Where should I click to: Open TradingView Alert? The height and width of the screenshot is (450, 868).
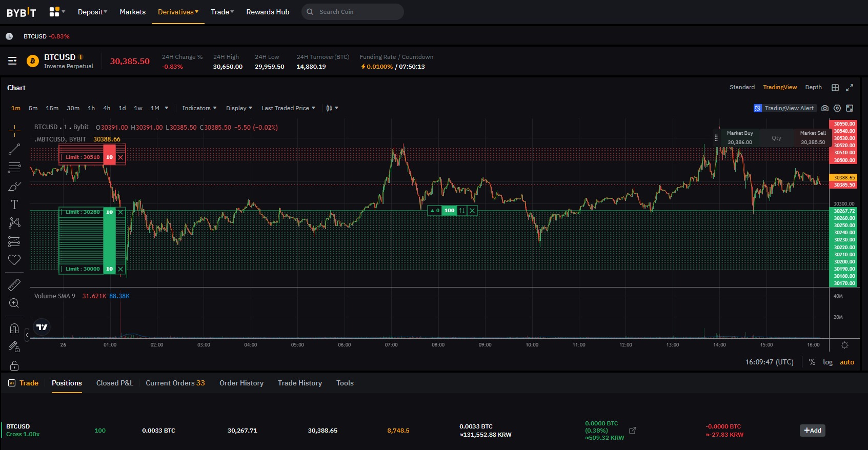[x=784, y=108]
